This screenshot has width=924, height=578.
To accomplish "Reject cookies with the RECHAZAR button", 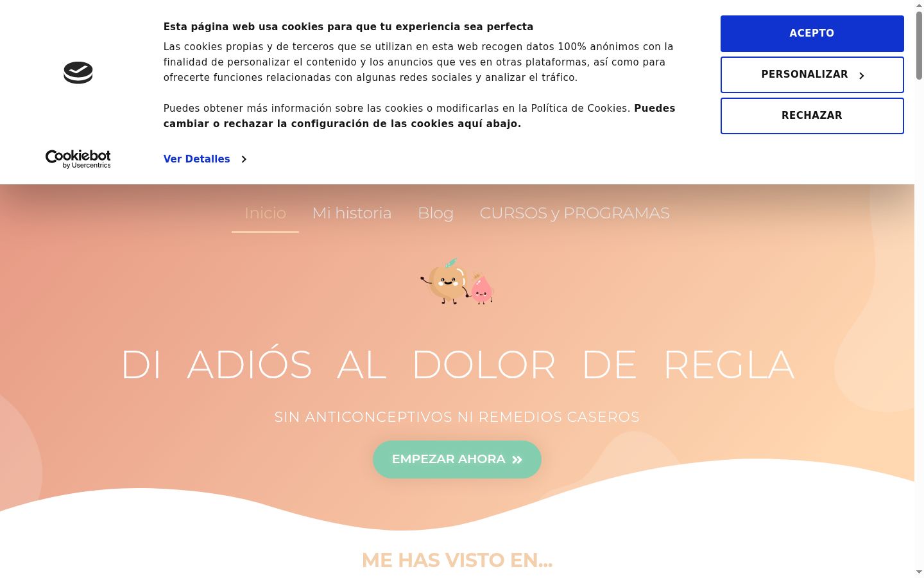I will [x=812, y=116].
